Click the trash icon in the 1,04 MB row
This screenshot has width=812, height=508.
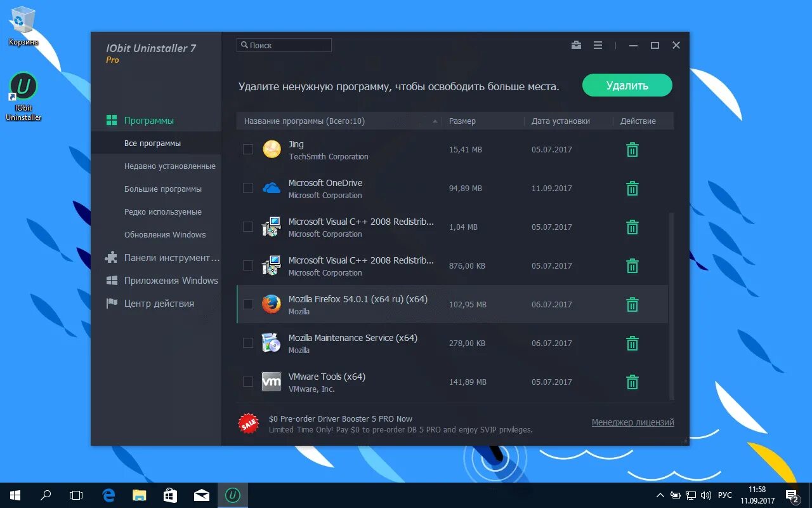point(632,227)
